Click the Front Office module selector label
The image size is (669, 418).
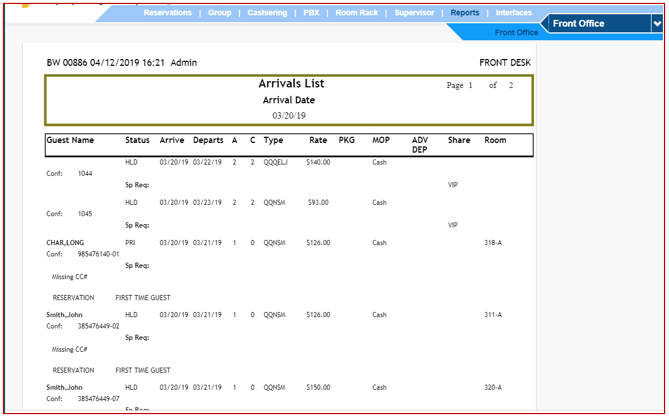point(592,24)
